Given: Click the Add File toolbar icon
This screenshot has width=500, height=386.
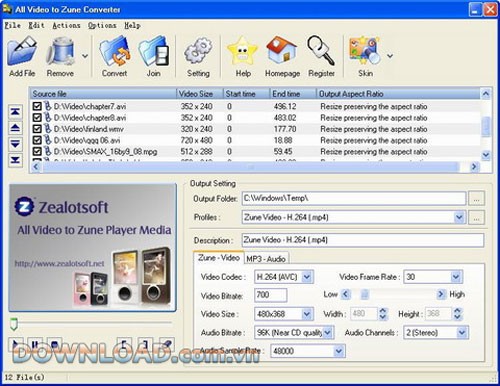Looking at the screenshot, I should click(x=22, y=51).
